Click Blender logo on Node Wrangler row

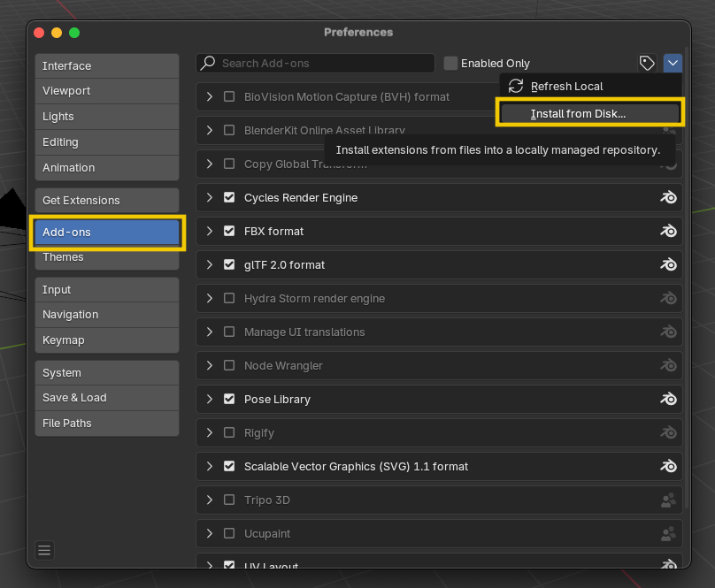click(x=668, y=365)
